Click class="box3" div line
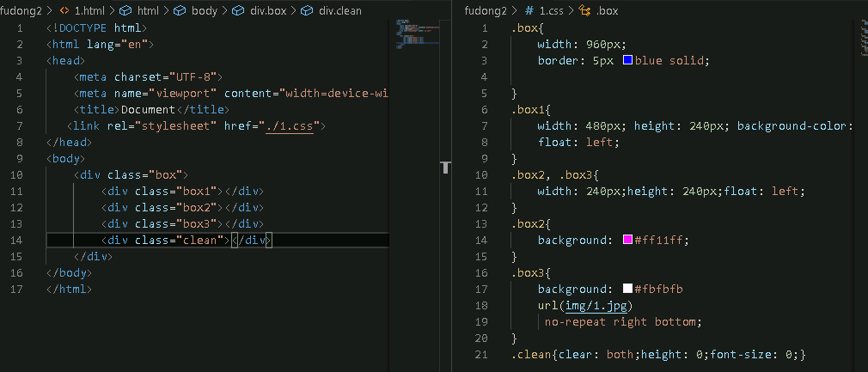The width and height of the screenshot is (868, 372). (183, 223)
